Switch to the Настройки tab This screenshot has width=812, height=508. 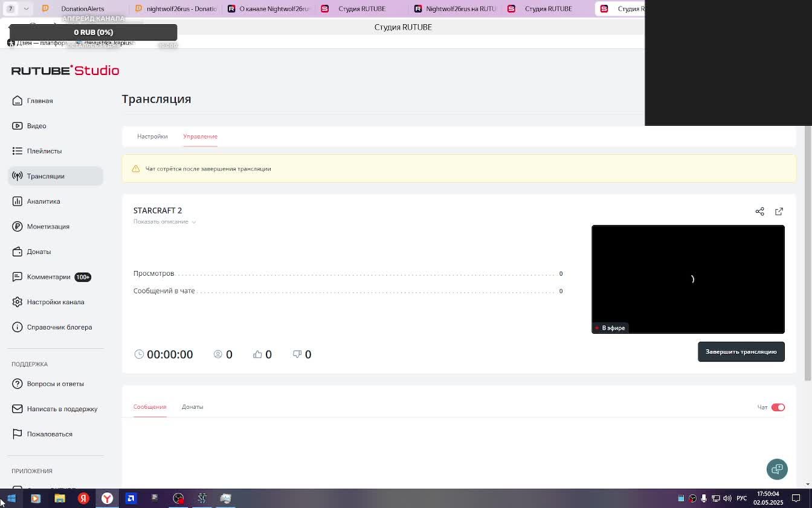152,136
